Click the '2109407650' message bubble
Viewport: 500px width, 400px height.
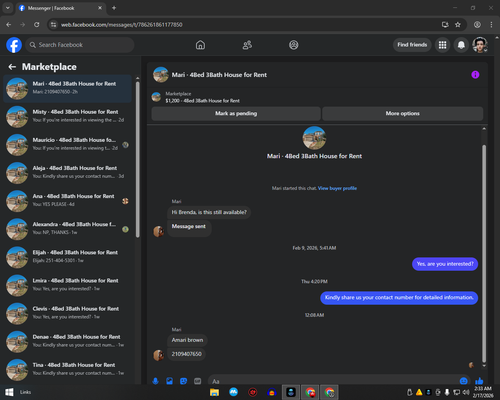pyautogui.click(x=186, y=354)
